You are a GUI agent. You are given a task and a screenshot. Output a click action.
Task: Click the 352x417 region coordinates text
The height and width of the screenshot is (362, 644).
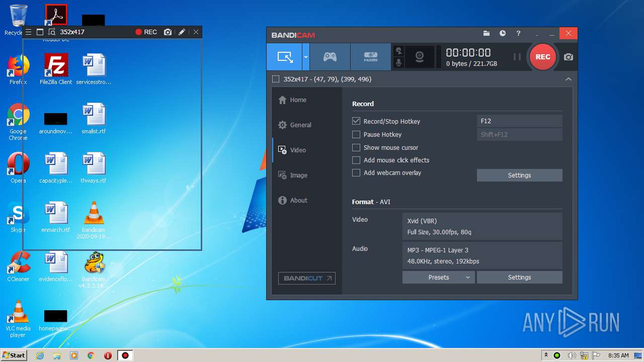[328, 79]
